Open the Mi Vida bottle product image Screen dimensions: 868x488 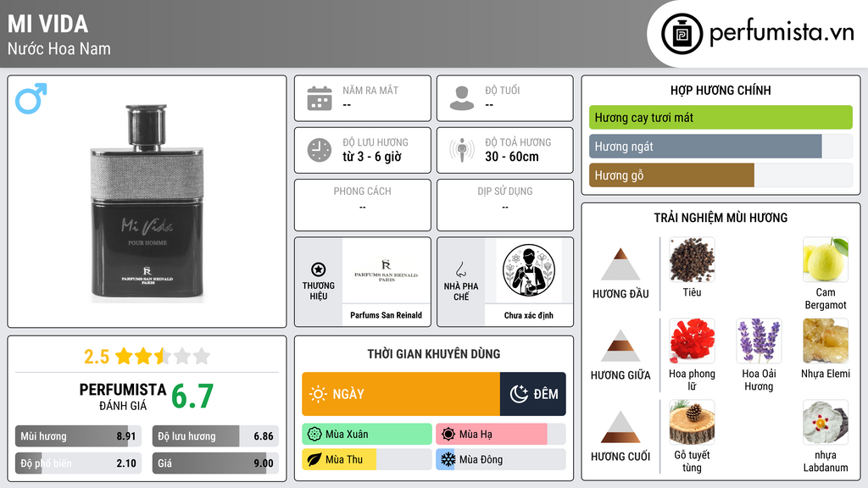pyautogui.click(x=147, y=203)
